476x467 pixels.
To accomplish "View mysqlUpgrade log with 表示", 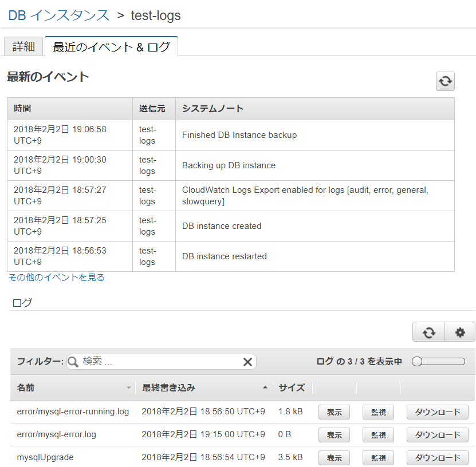I will (334, 458).
